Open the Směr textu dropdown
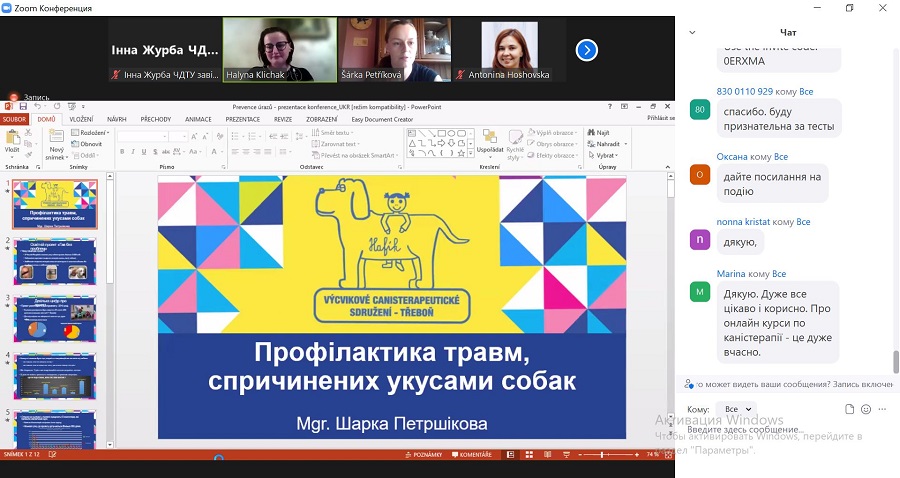 332,133
